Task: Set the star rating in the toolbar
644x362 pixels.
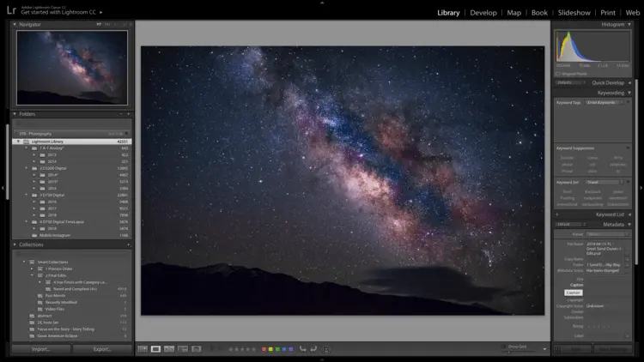Action: tap(242, 349)
